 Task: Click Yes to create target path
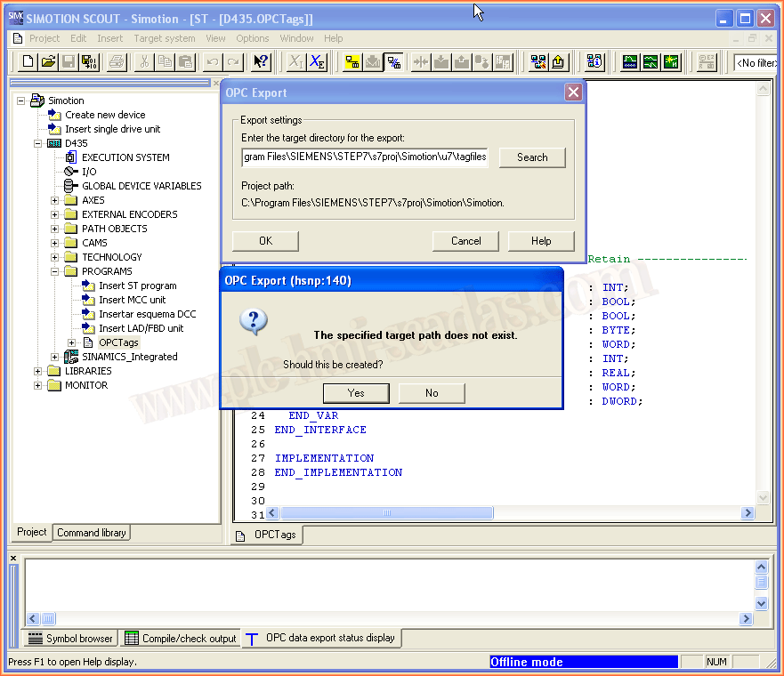(356, 392)
